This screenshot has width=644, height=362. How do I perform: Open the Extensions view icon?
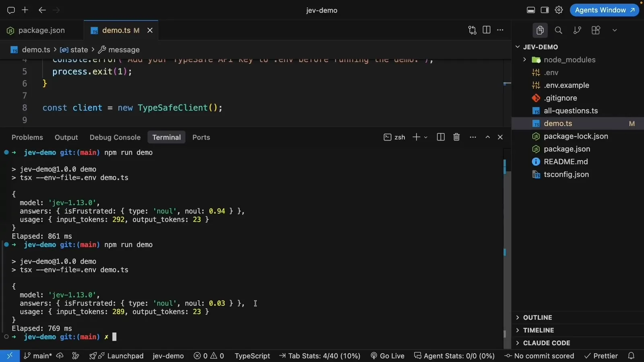(x=596, y=30)
